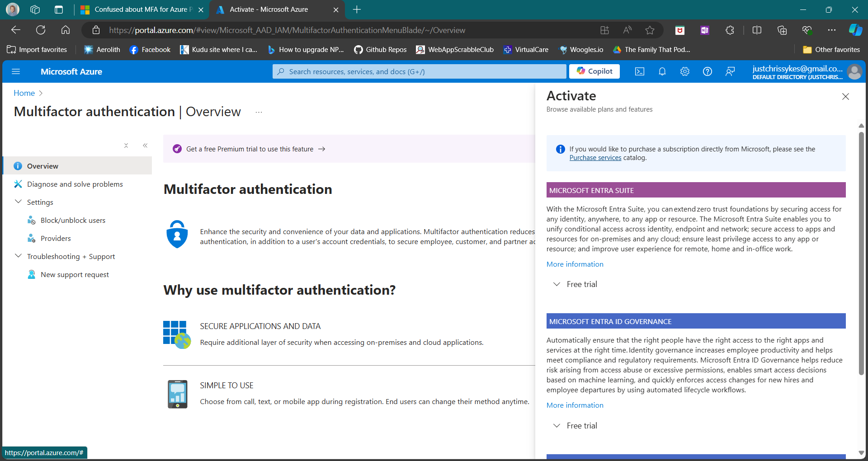Add this page to favorites star
868x461 pixels.
point(650,30)
